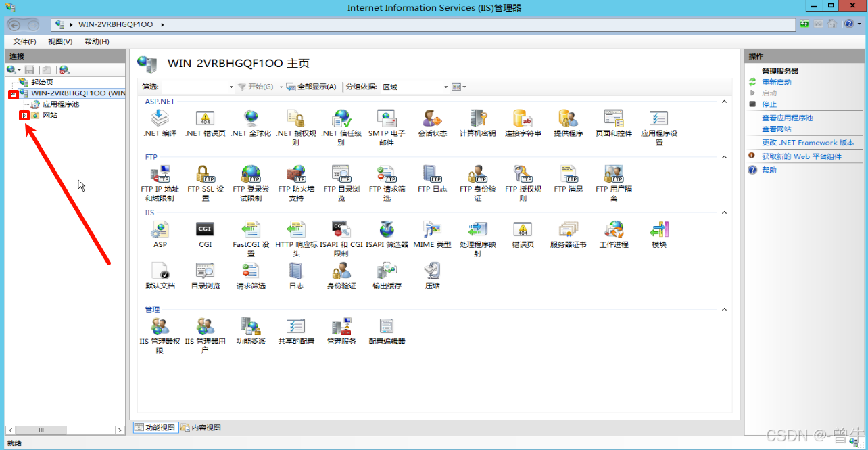Image resolution: width=868 pixels, height=450 pixels.
Task: Open the CGI feature icon
Action: pos(205,234)
